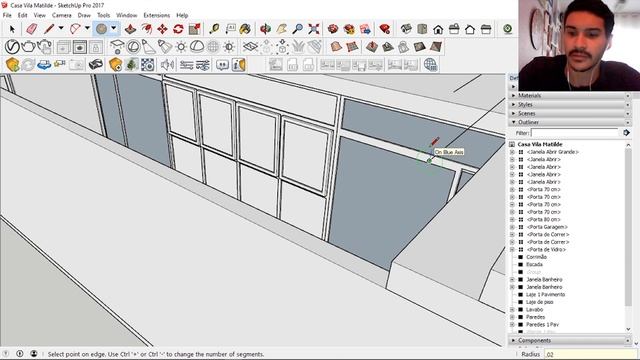Choose the Zoom magnifier tool

298,29
